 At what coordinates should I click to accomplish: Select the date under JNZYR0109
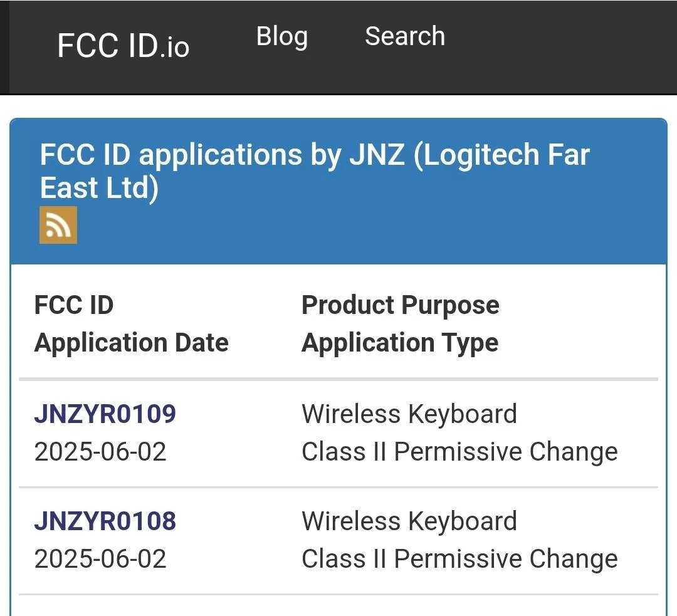pyautogui.click(x=100, y=452)
